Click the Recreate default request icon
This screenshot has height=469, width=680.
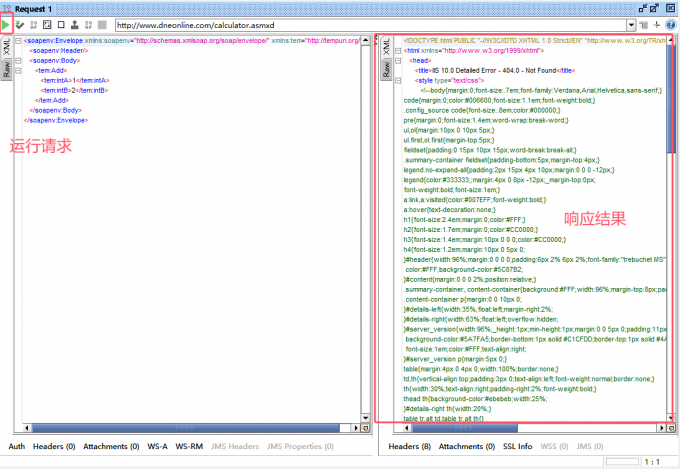coord(47,25)
